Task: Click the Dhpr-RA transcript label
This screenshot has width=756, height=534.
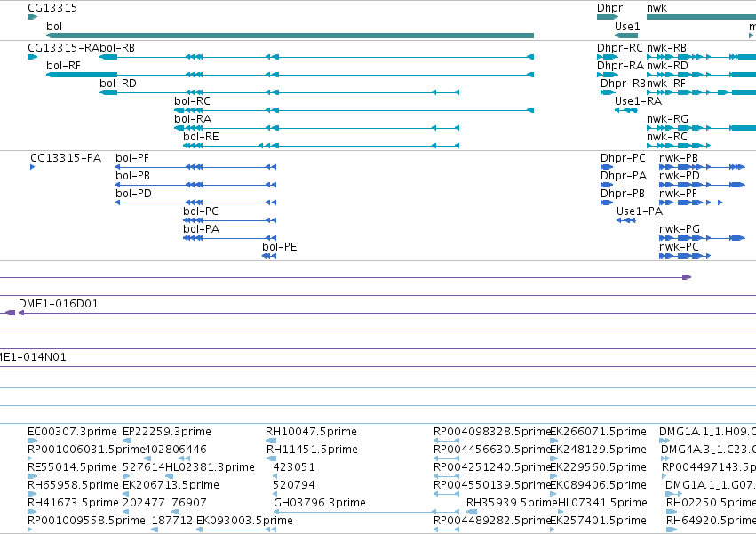Action: (x=620, y=66)
